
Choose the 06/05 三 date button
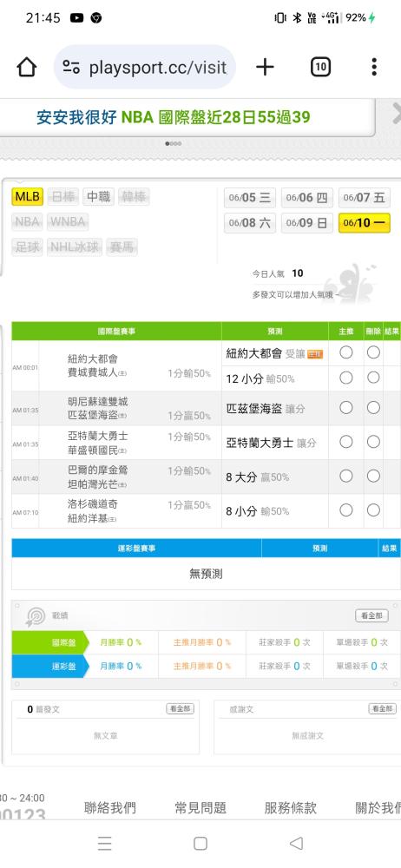[250, 197]
